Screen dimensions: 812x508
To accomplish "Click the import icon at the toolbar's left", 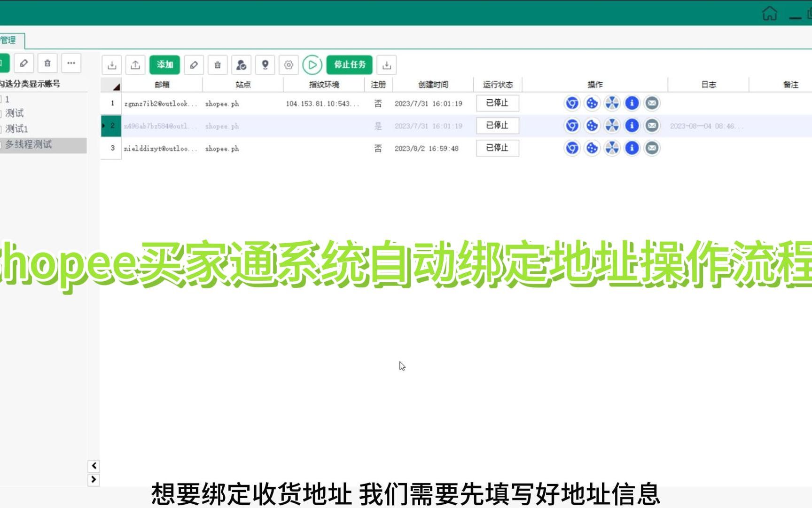I will point(112,65).
